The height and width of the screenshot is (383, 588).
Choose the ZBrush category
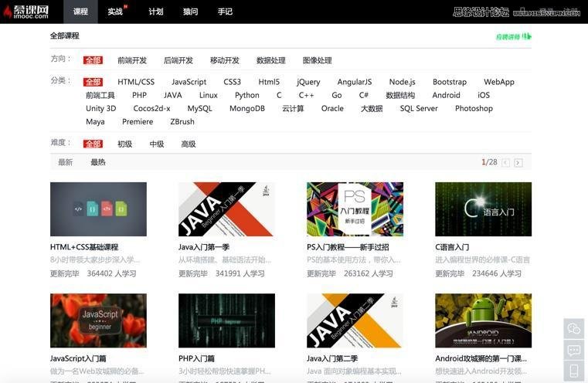(x=182, y=122)
